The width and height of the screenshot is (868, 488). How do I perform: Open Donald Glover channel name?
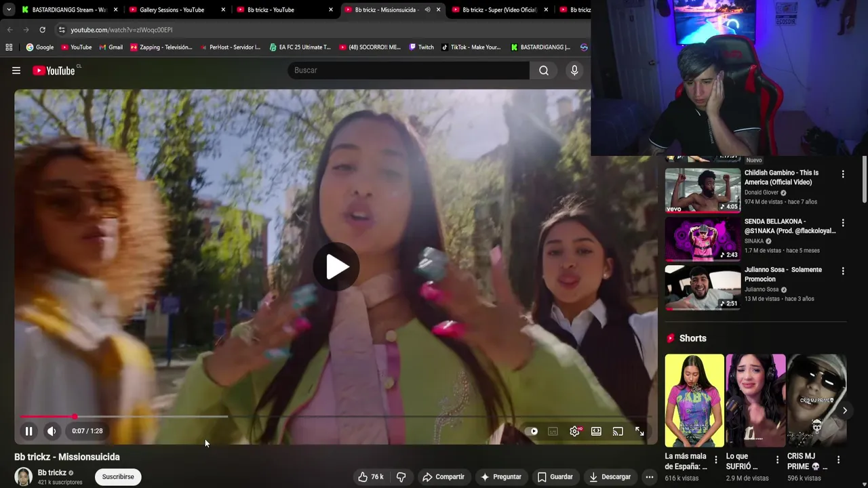tap(762, 192)
